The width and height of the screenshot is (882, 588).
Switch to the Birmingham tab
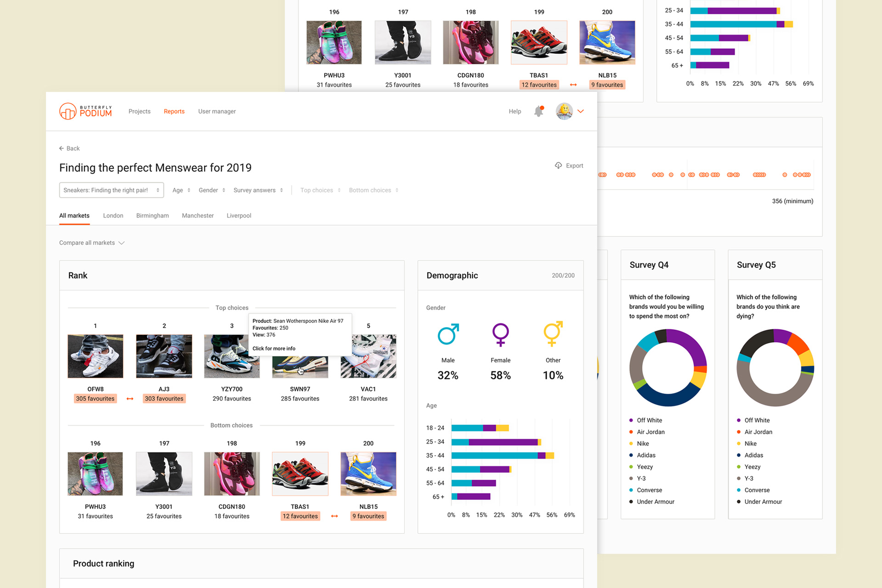pyautogui.click(x=153, y=215)
